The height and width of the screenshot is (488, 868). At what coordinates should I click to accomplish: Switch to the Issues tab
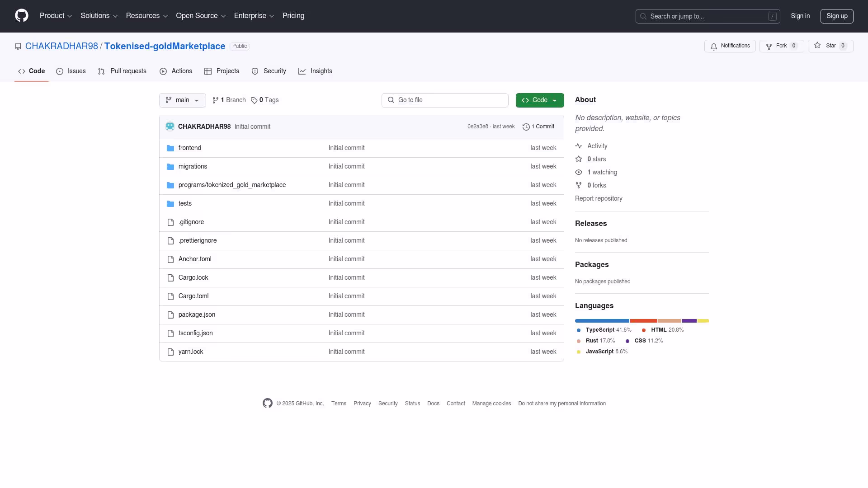point(71,71)
